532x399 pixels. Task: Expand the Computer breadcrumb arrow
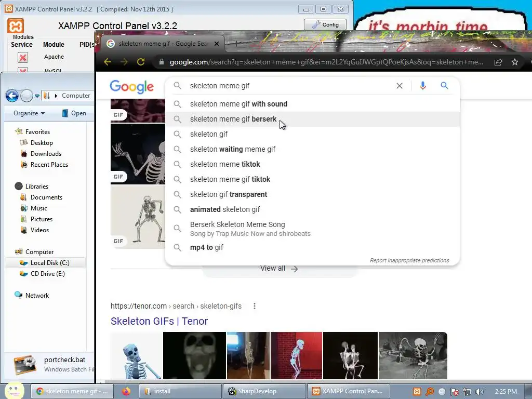pos(56,96)
